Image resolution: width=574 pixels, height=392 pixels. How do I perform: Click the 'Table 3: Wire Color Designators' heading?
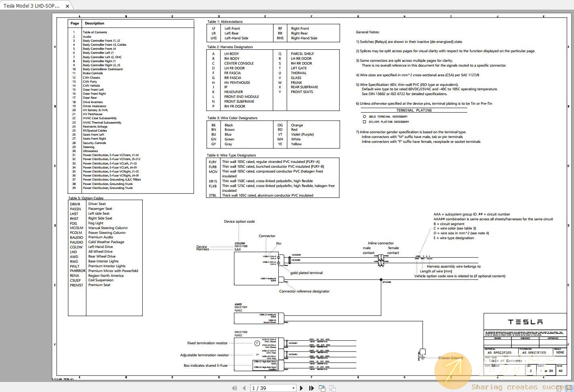(x=232, y=118)
